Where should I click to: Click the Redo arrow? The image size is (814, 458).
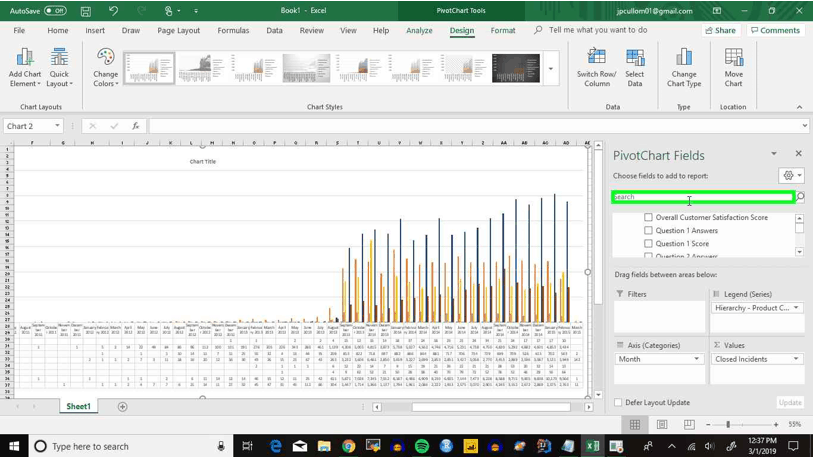pyautogui.click(x=141, y=11)
